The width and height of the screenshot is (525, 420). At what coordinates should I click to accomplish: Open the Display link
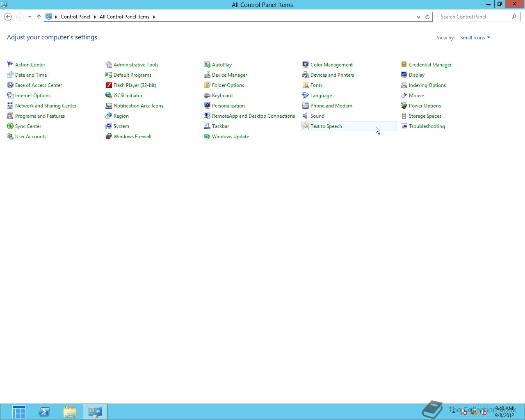coord(417,75)
